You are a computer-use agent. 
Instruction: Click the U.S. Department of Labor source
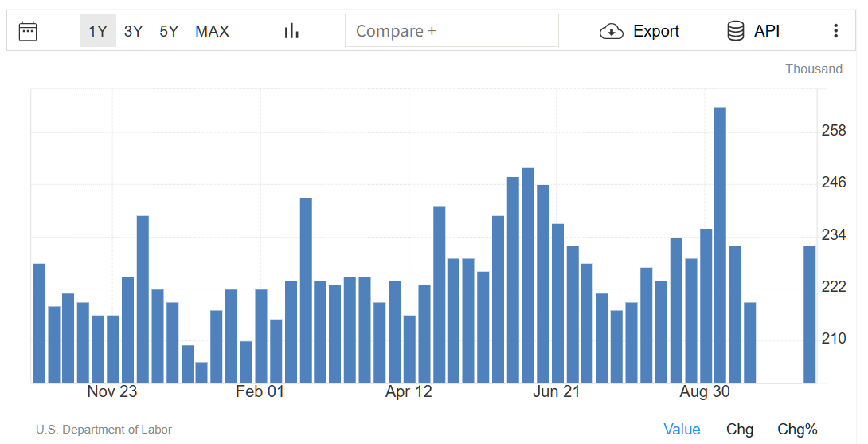[104, 430]
